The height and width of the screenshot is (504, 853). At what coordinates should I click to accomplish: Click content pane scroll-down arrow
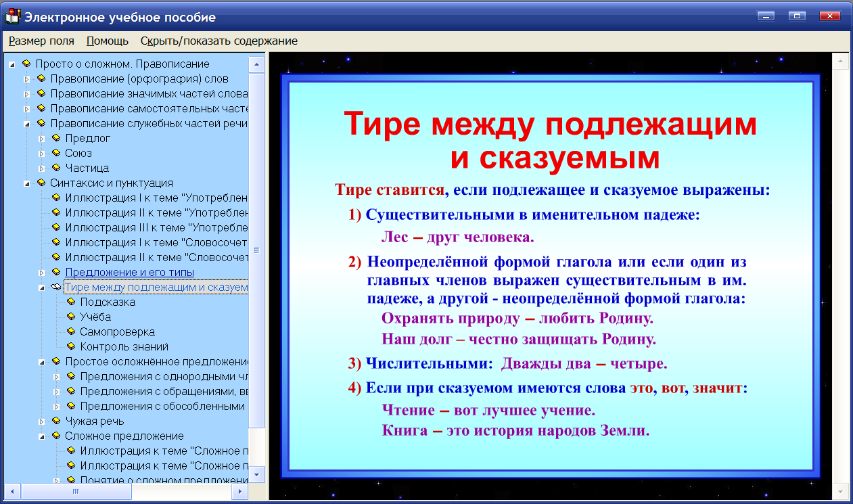[840, 492]
